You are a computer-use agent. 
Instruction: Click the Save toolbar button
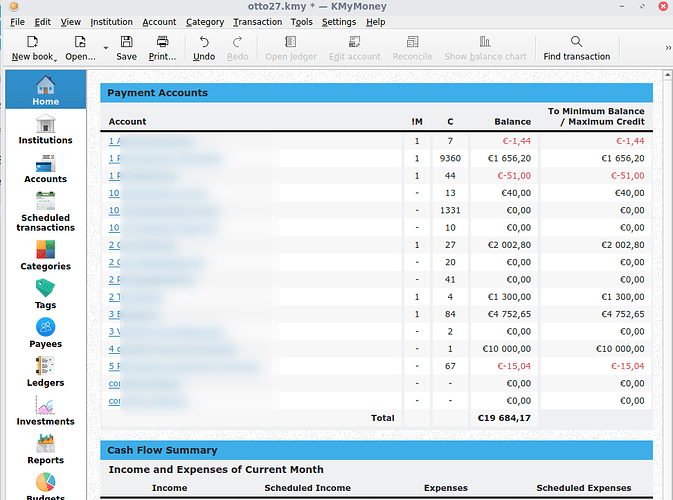pyautogui.click(x=126, y=47)
